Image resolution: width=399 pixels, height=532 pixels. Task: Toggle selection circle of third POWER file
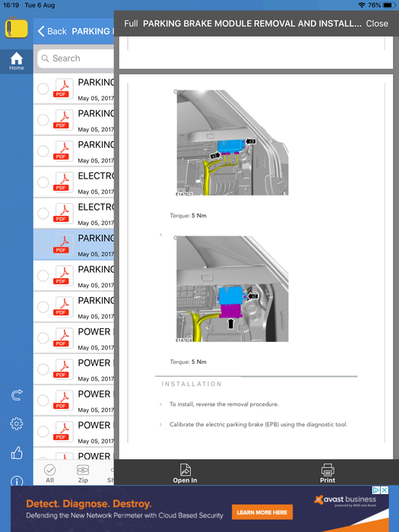coord(43,401)
